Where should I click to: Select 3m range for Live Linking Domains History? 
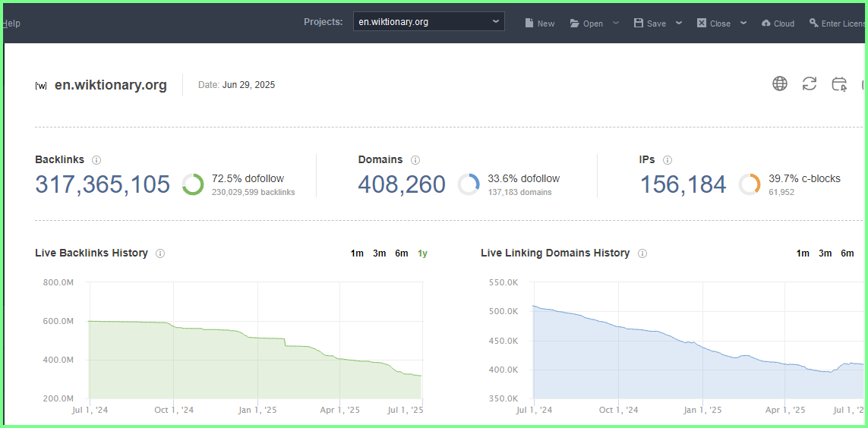[x=825, y=253]
